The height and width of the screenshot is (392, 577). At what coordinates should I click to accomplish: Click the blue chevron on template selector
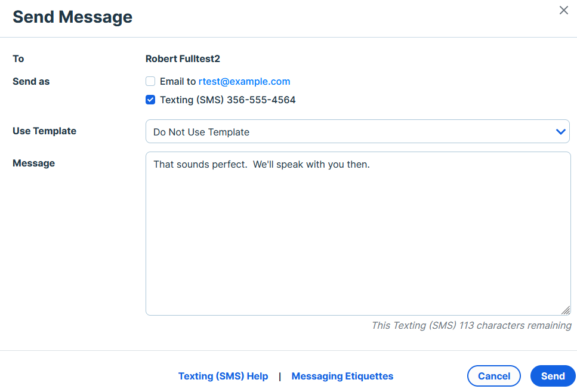click(560, 131)
